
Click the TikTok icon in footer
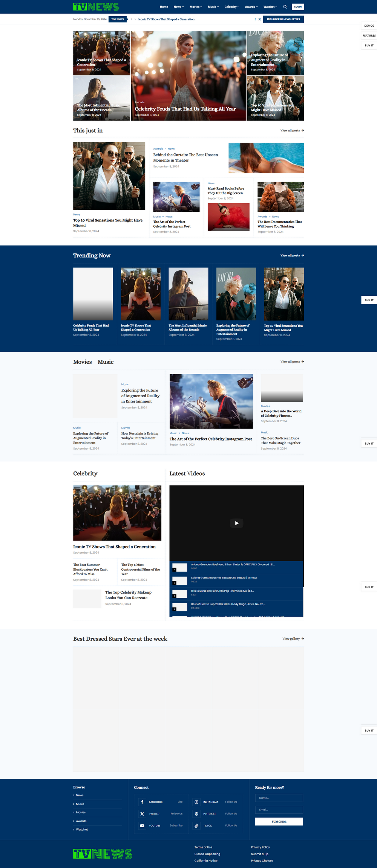[196, 825]
